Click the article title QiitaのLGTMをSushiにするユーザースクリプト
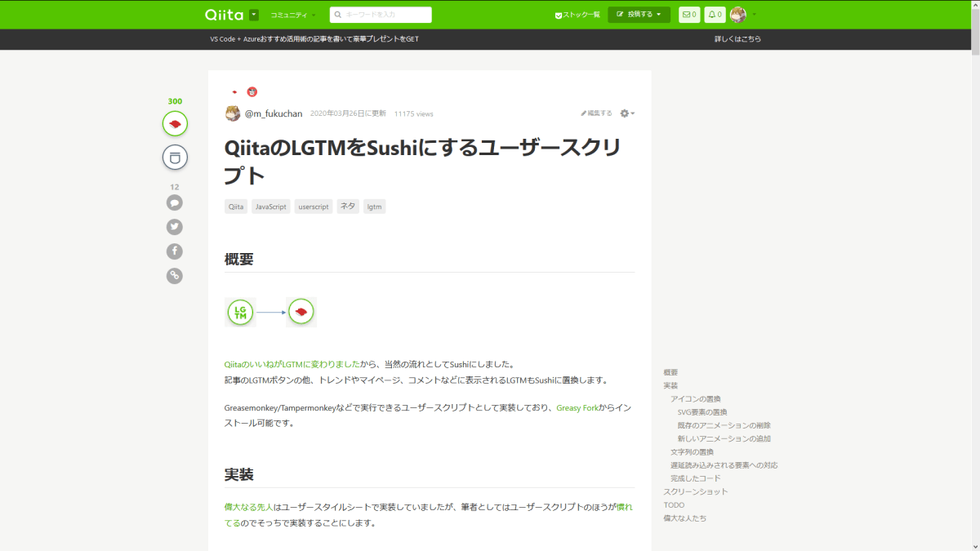Viewport: 980px width, 551px height. pyautogui.click(x=422, y=161)
